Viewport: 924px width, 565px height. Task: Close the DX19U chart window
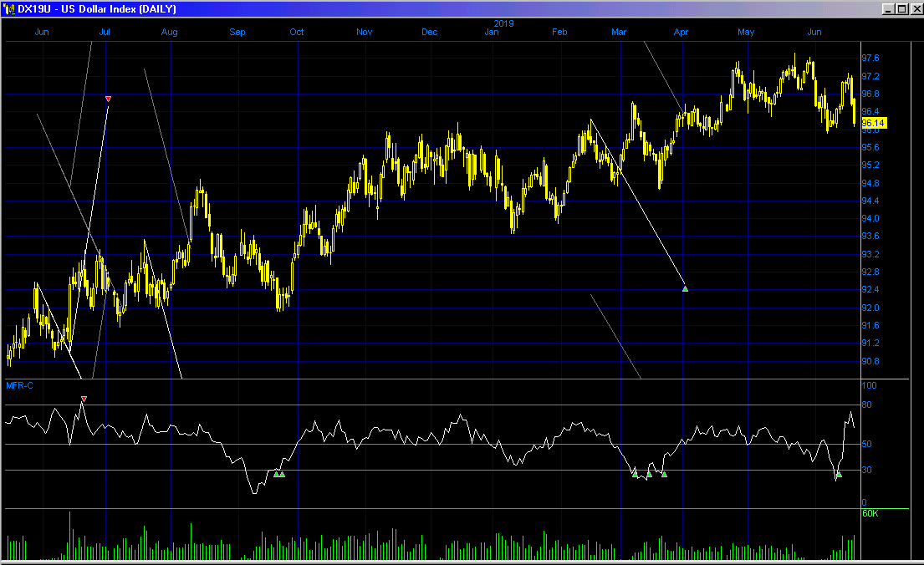(x=916, y=9)
